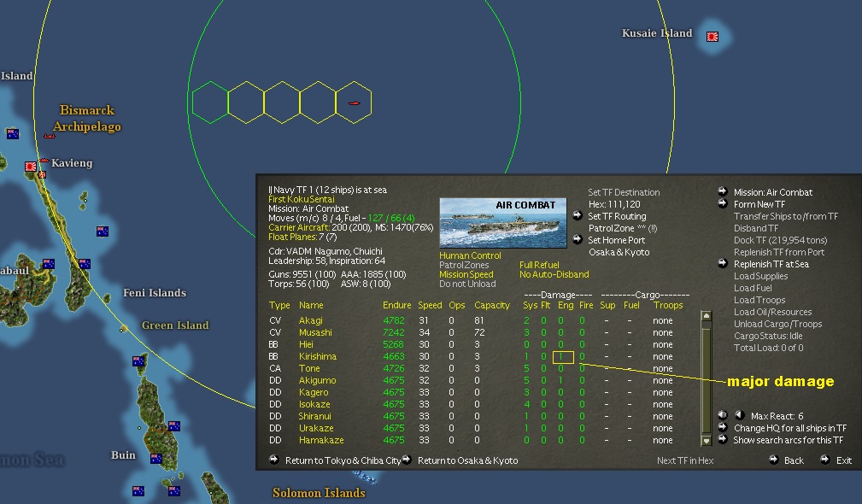
Task: Click the arrow icon beside Set Home Port
Action: pos(578,239)
